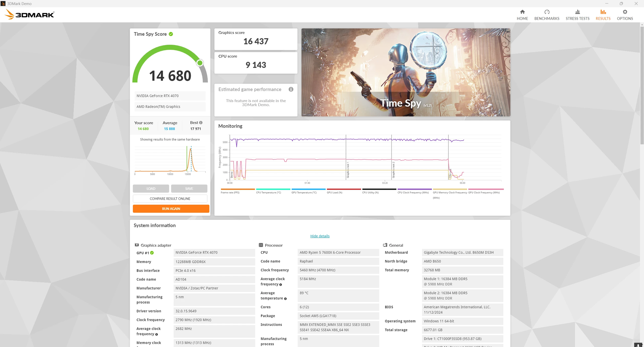Show info for GPU Average clock frequency
644x347 pixels.
click(x=157, y=334)
